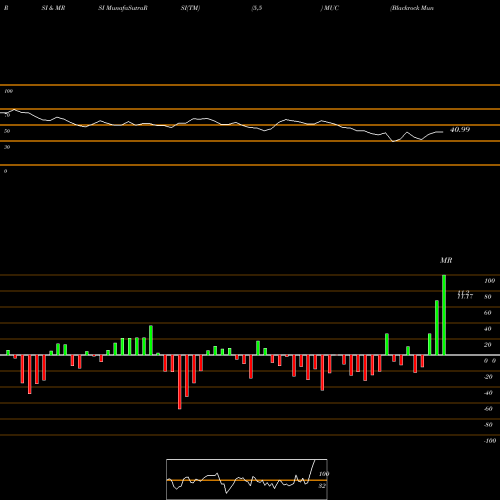This screenshot has height=500, width=500.
Task: Click the MR axis label 60
Action: (x=488, y=313)
